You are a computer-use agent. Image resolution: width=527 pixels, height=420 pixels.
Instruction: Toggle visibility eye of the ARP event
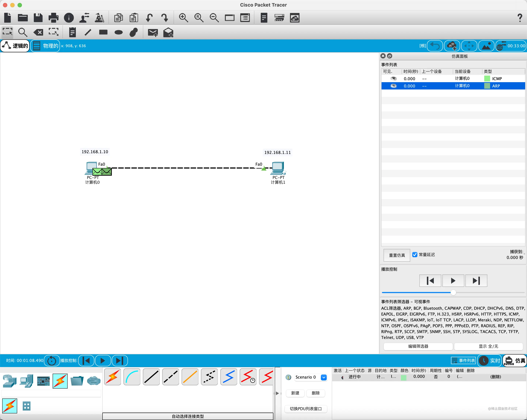(393, 86)
